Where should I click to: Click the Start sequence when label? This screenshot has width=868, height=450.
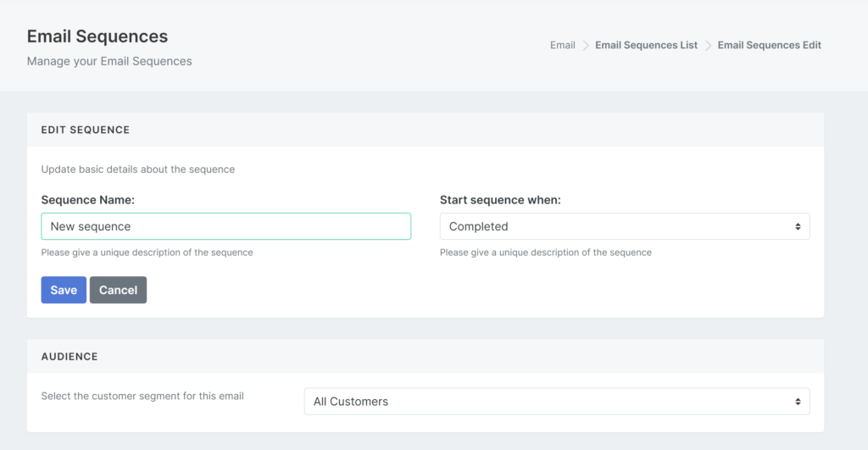coord(500,200)
